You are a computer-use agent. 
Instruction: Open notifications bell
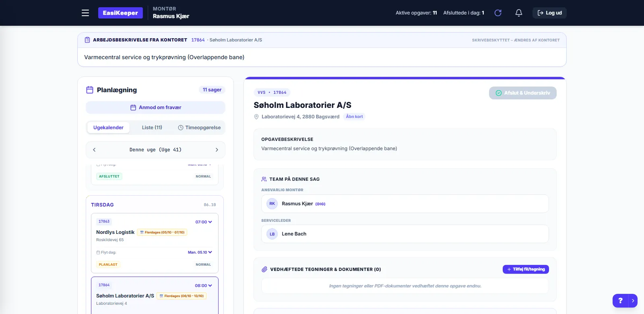click(519, 13)
